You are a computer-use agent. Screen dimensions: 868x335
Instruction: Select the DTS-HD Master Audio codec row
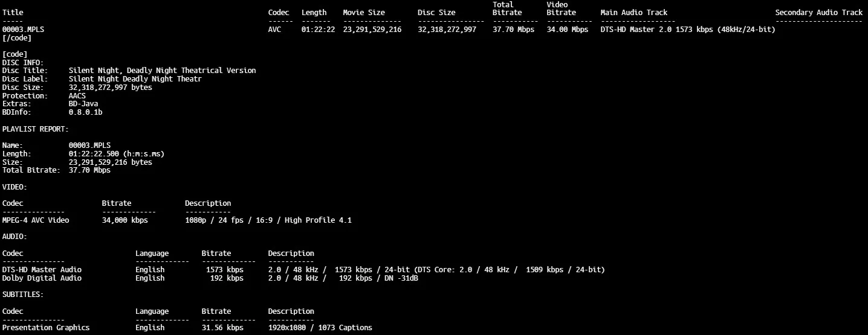[42, 270]
